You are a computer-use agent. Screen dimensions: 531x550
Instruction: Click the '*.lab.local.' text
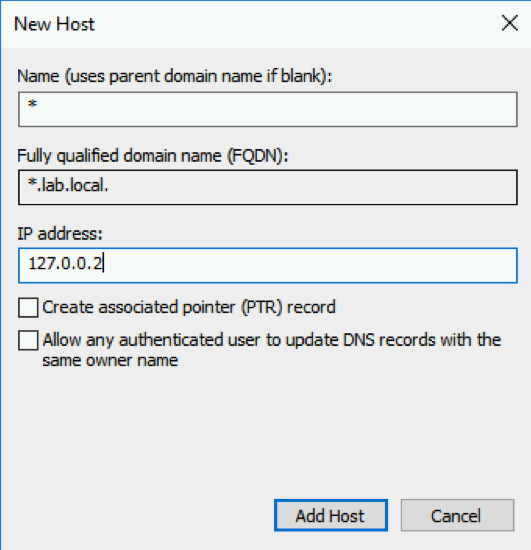68,186
